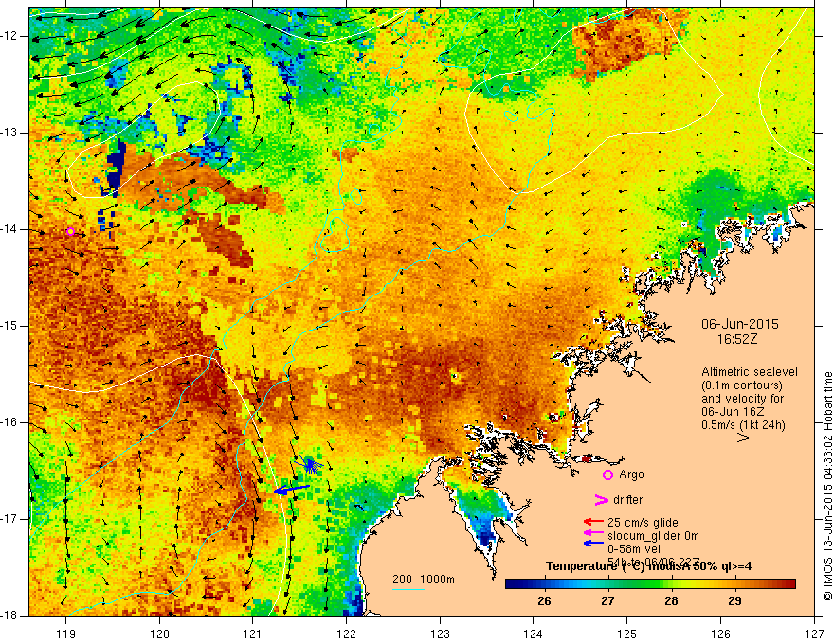Click the blue glider track starburst on map

pos(310,464)
